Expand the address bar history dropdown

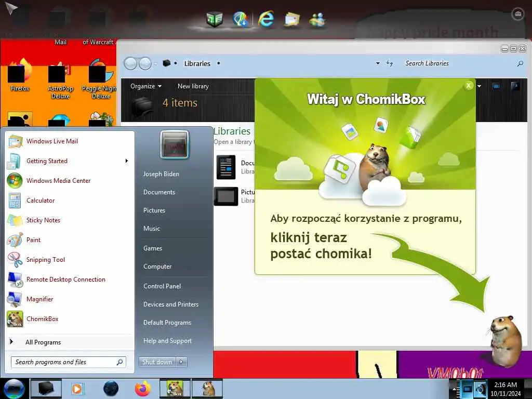378,63
